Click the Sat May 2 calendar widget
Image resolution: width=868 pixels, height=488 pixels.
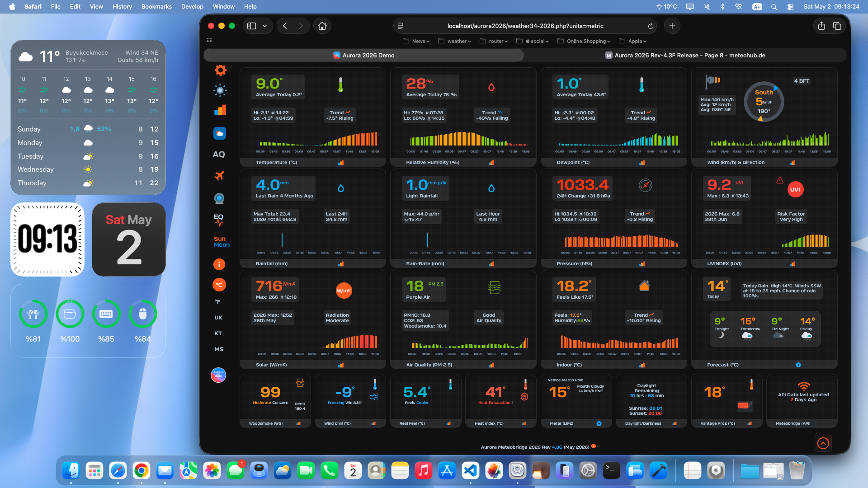(x=129, y=239)
